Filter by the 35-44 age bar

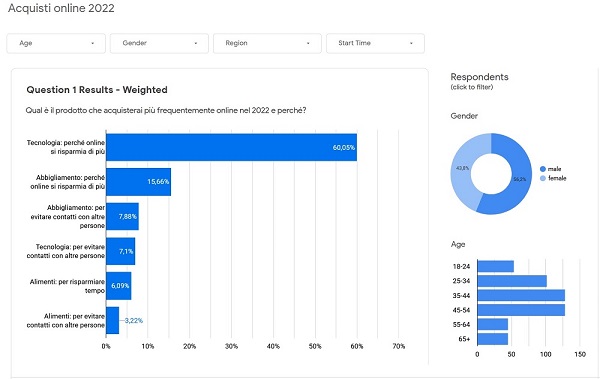tap(521, 296)
